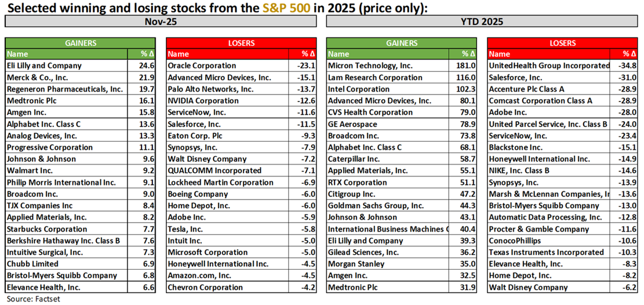The height and width of the screenshot is (305, 644).
Task: Select UnitedHealth Group Incorporated cell
Action: pyautogui.click(x=549, y=66)
